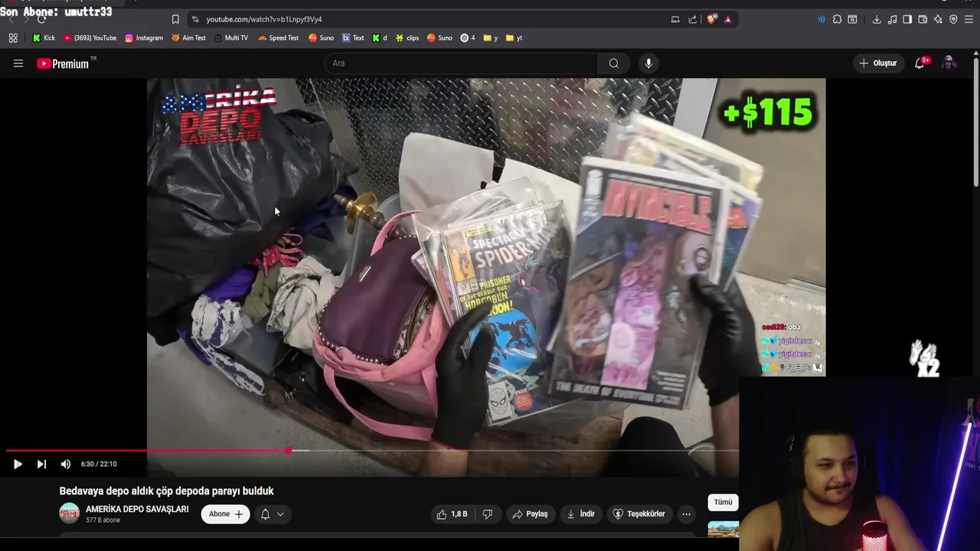Viewport: 980px width, 551px height.
Task: Click the share page icon in address bar
Action: (x=693, y=19)
